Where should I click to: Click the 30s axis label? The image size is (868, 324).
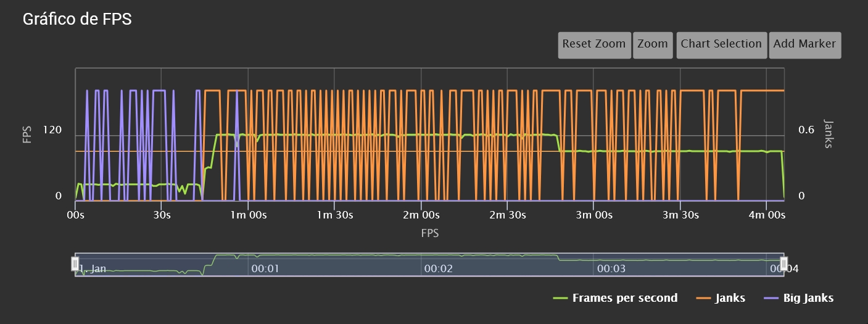(162, 215)
